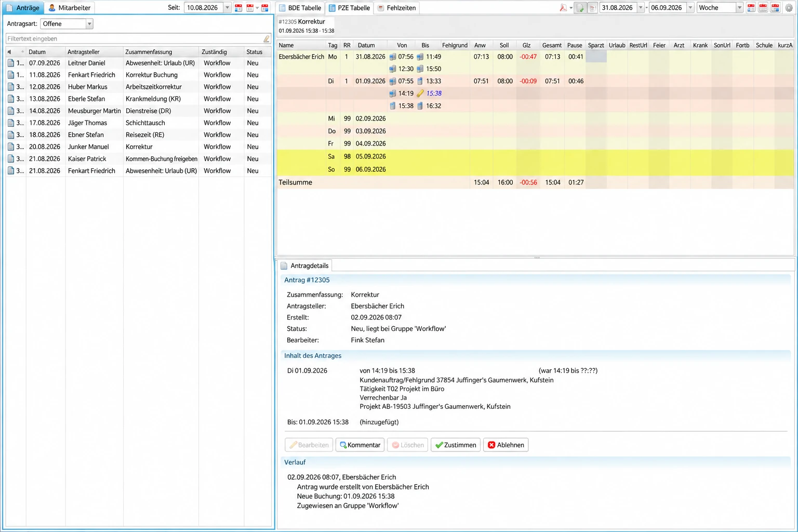The width and height of the screenshot is (798, 532).
Task: Switch to the Mitarbeiter tab
Action: pyautogui.click(x=70, y=8)
